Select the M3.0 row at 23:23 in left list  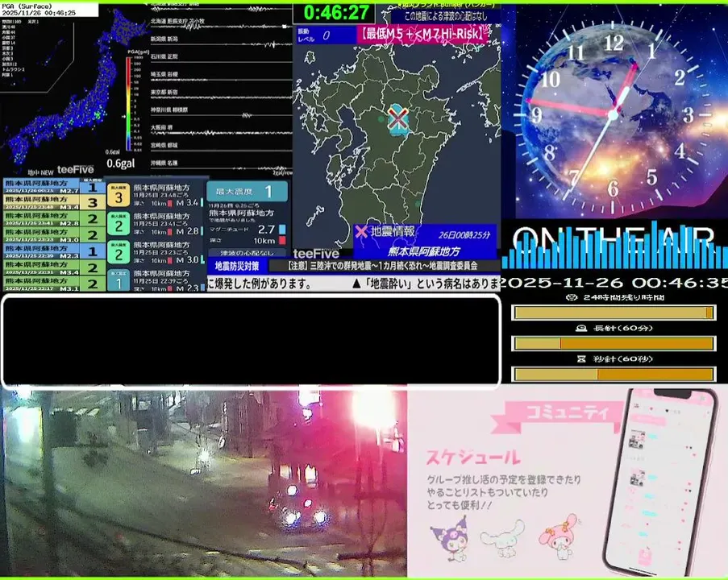click(x=54, y=234)
